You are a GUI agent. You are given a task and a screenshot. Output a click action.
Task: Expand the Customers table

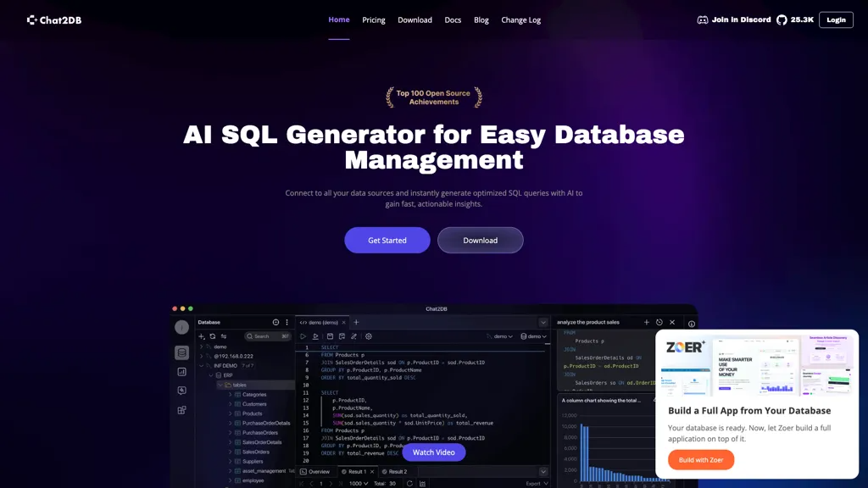click(231, 404)
